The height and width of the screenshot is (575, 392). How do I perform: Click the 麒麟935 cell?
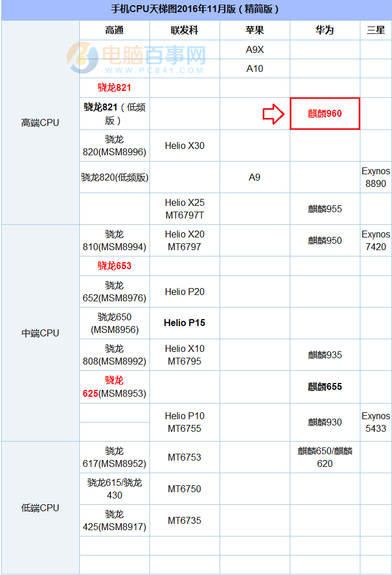[325, 355]
